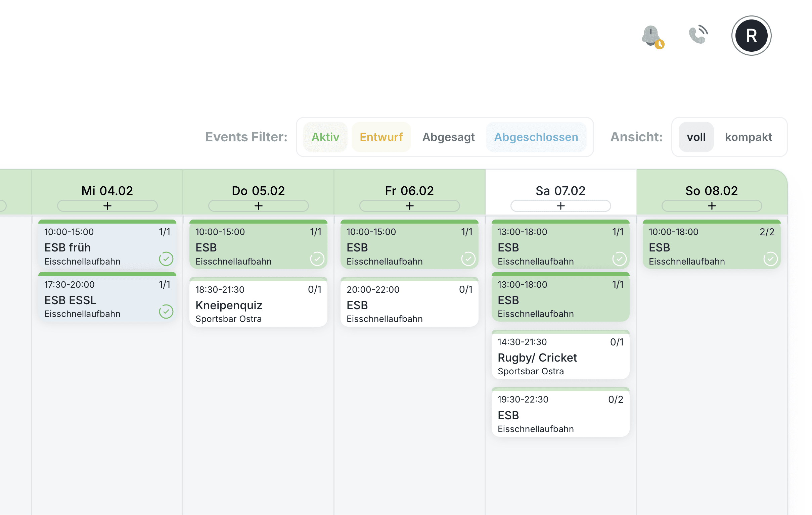Screen dimensions: 812x515
Task: Click checkmark on ESB früh event
Action: [x=166, y=259]
